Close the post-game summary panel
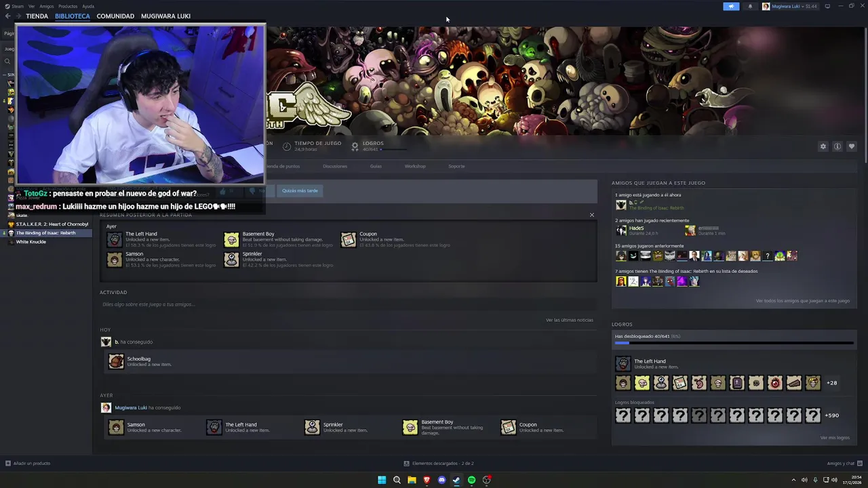The image size is (868, 488). point(591,215)
